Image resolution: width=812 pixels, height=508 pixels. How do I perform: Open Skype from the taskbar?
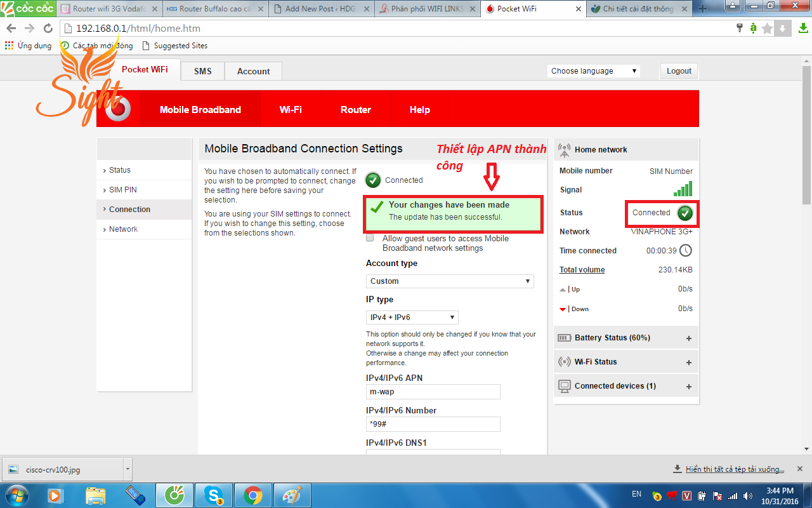point(214,495)
